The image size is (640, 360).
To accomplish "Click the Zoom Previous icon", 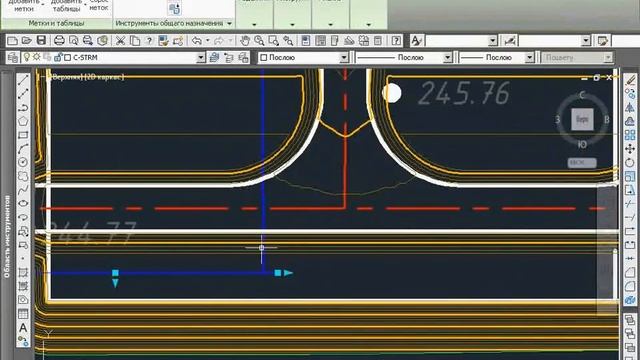I will 288,40.
